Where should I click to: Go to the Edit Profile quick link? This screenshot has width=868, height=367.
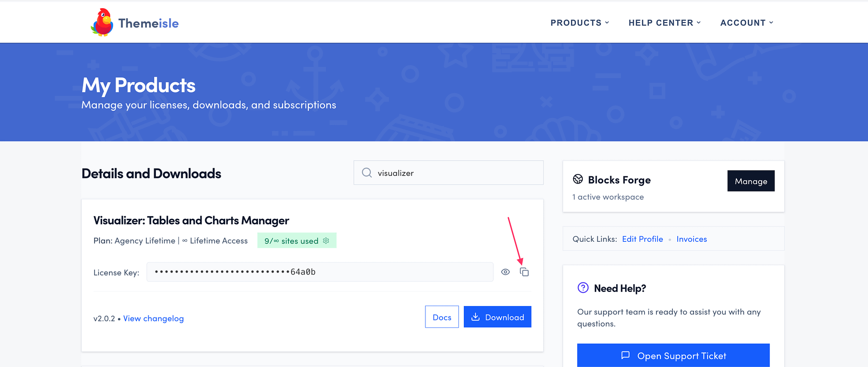642,239
